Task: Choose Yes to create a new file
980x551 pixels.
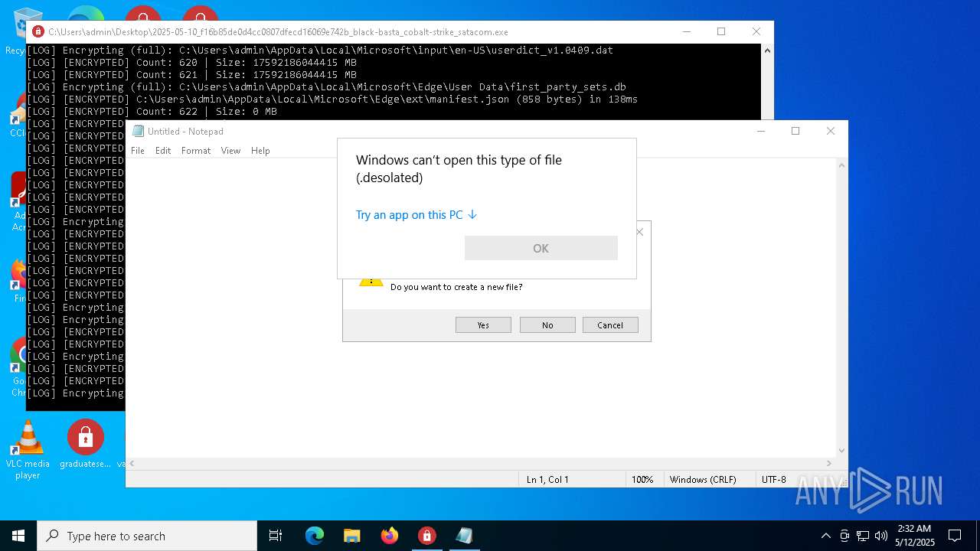Action: point(483,325)
